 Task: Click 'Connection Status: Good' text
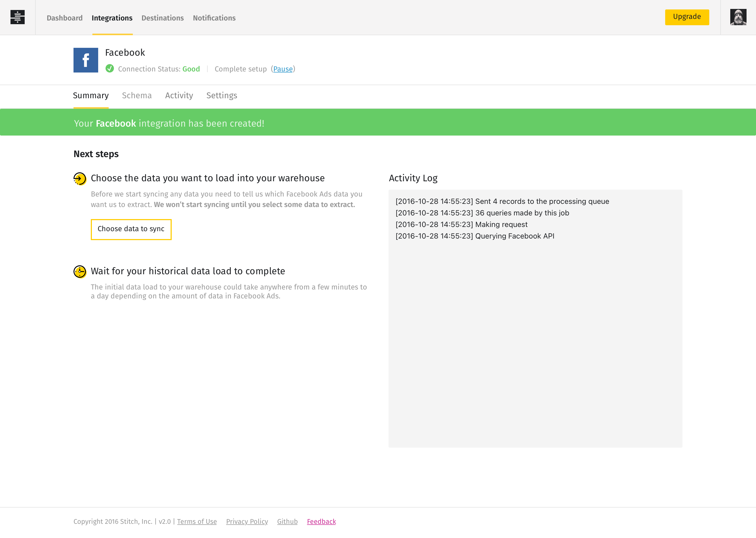159,69
